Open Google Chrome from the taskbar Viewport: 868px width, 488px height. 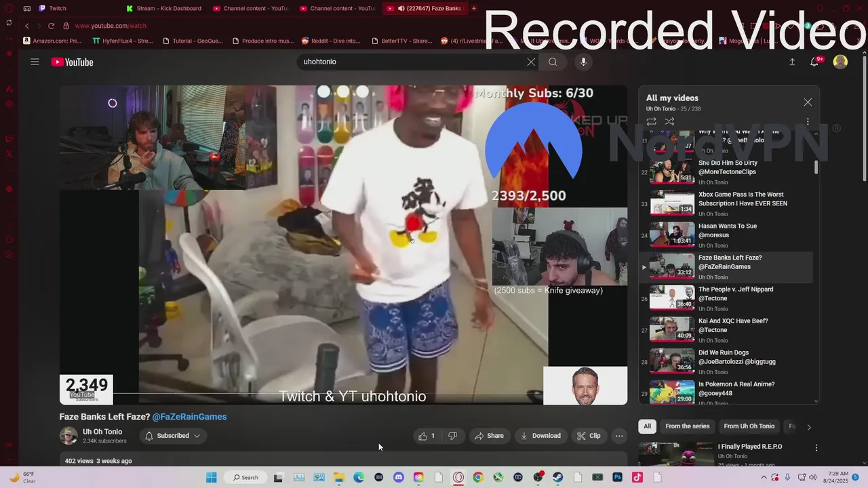pos(477,477)
